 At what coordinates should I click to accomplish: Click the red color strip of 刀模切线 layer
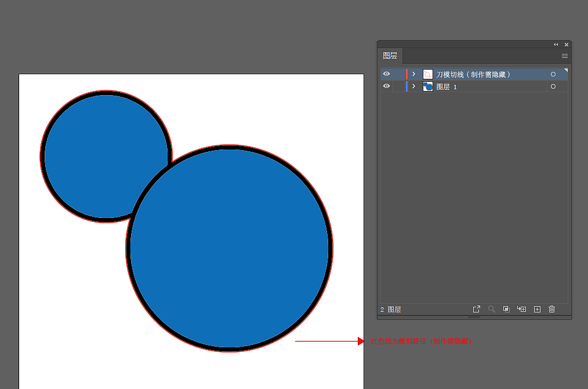click(407, 74)
